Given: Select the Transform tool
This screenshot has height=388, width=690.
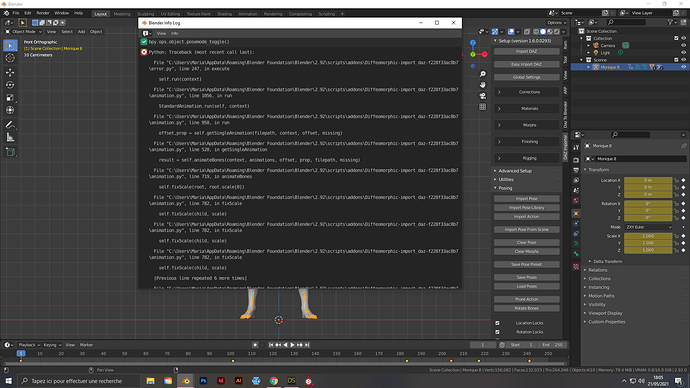Looking at the screenshot, I should tap(10, 110).
